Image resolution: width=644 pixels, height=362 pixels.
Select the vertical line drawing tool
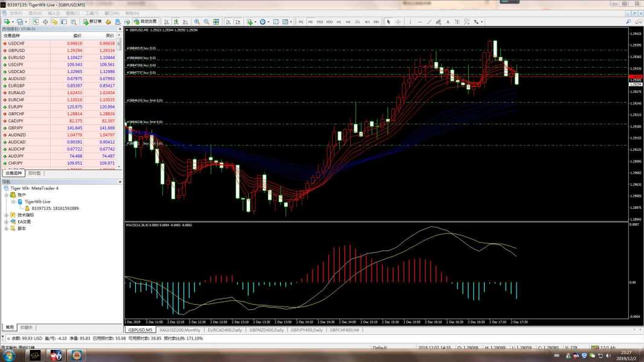click(x=410, y=22)
